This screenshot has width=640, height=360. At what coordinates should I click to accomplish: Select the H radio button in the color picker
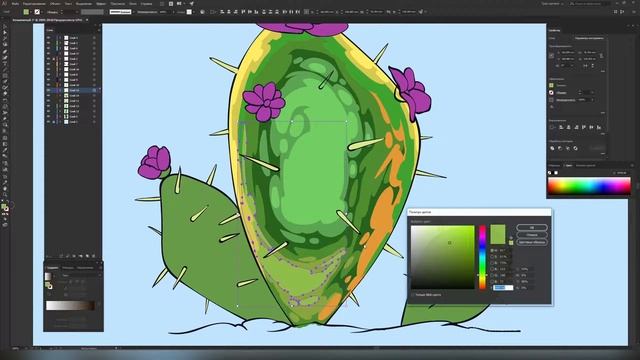tap(492, 250)
